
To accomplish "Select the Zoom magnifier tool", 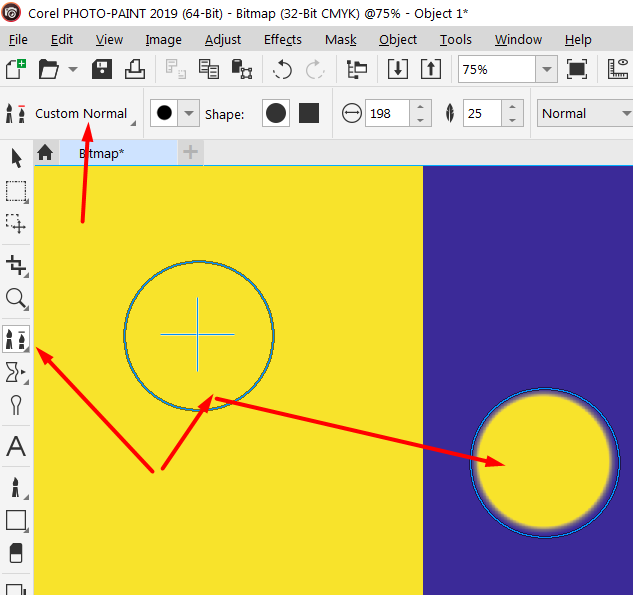I will pos(16,299).
